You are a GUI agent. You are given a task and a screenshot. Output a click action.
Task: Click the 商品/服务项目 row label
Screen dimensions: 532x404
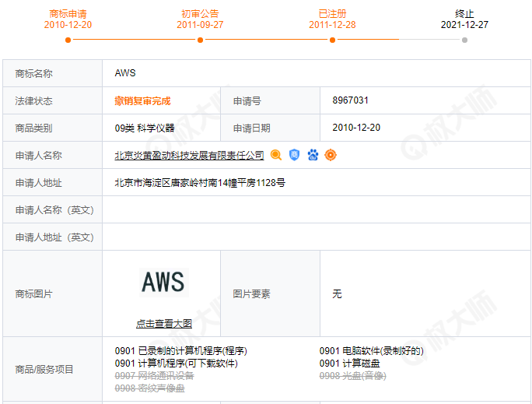(x=44, y=370)
